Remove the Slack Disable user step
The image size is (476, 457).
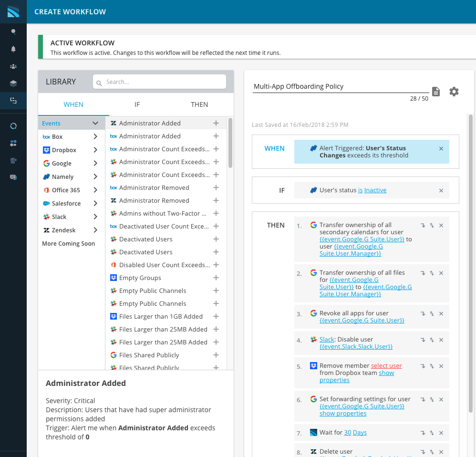click(441, 340)
